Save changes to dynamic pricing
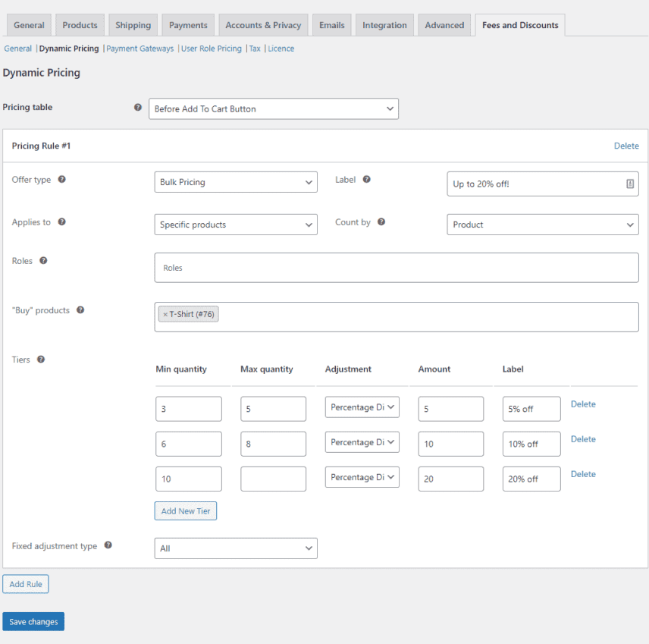This screenshot has height=644, width=649. click(33, 621)
